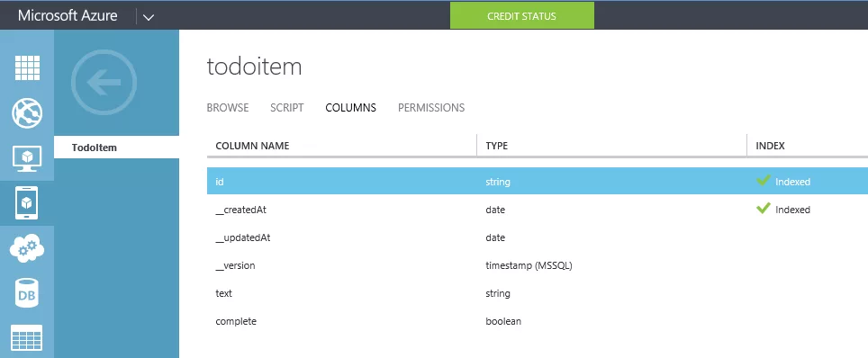The height and width of the screenshot is (358, 868).
Task: Click the CREDIT STATUS button
Action: 522,15
